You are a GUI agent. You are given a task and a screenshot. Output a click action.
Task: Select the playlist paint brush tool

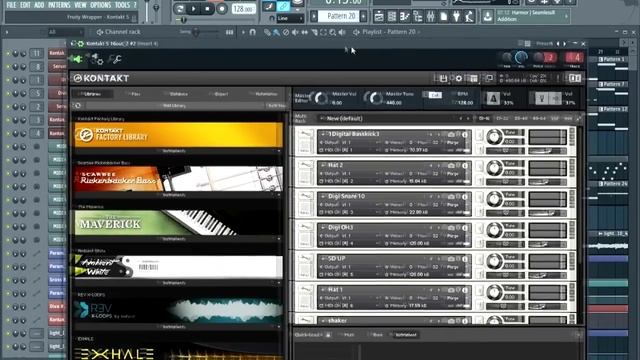[x=276, y=32]
